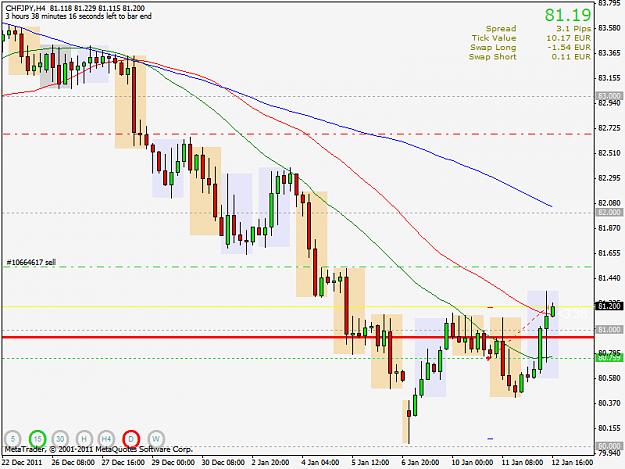Click the 81.655 price scale label
The height and width of the screenshot is (469, 625).
point(609,253)
